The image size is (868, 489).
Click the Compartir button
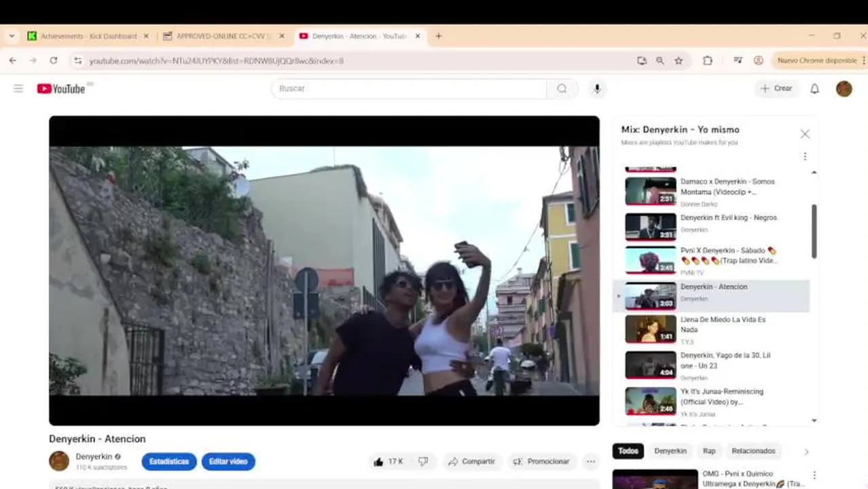pyautogui.click(x=472, y=462)
